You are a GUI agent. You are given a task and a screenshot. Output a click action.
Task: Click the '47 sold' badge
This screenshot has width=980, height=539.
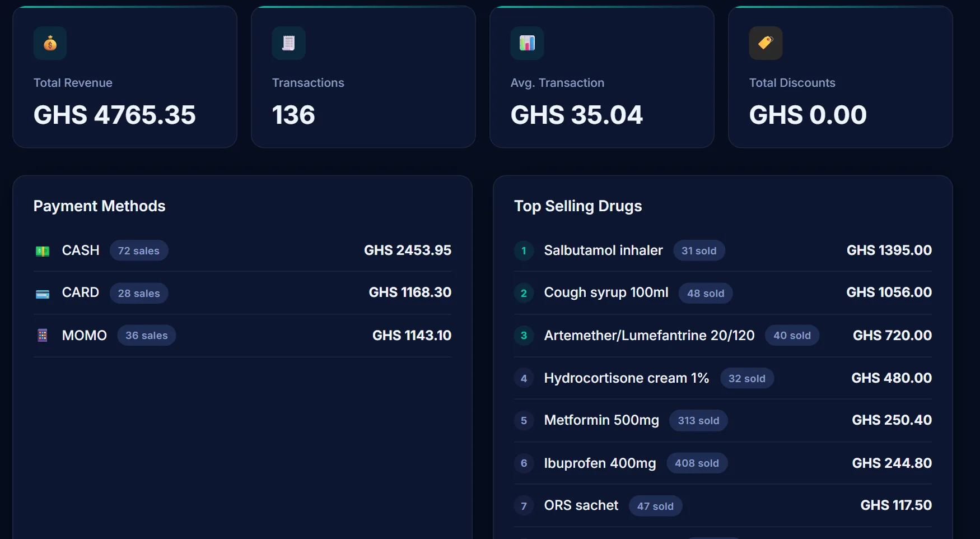(655, 506)
